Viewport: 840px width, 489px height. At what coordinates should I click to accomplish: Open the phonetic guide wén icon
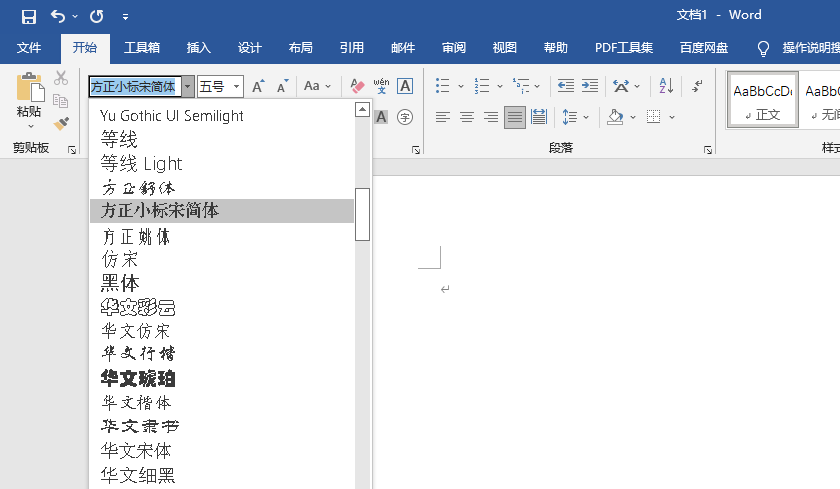coord(381,86)
